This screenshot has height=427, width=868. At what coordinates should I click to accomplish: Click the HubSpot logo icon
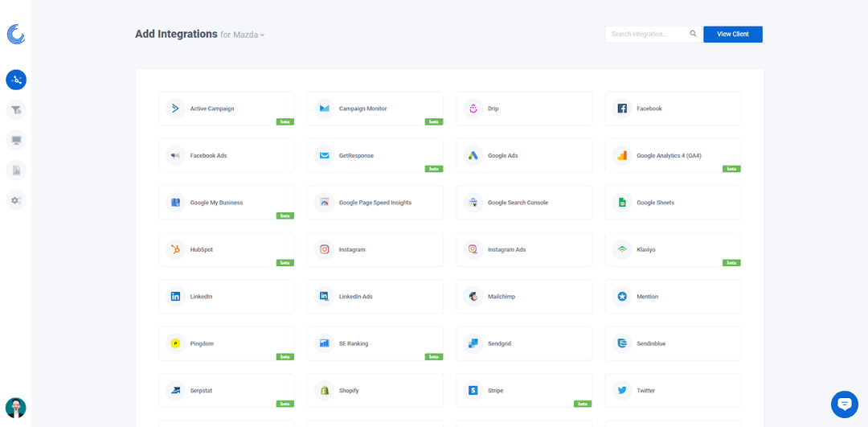[175, 250]
